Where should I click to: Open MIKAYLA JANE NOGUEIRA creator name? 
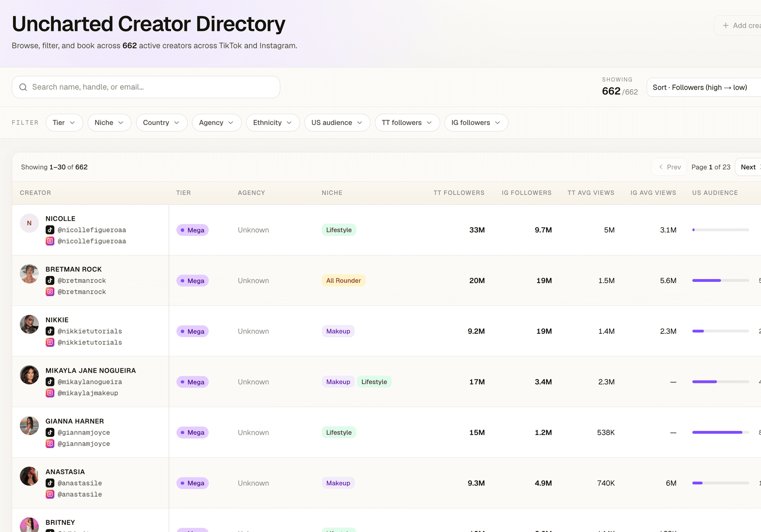click(x=91, y=371)
